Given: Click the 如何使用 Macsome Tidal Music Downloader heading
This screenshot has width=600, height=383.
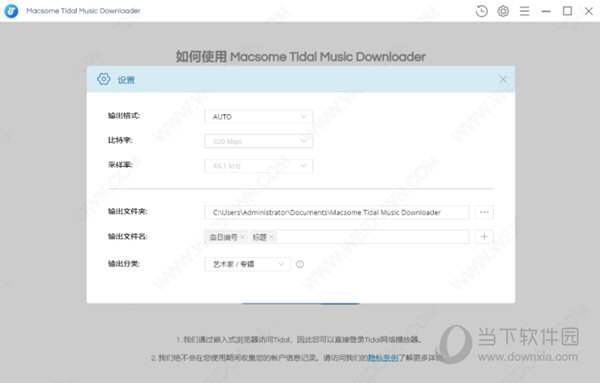Looking at the screenshot, I should [301, 57].
